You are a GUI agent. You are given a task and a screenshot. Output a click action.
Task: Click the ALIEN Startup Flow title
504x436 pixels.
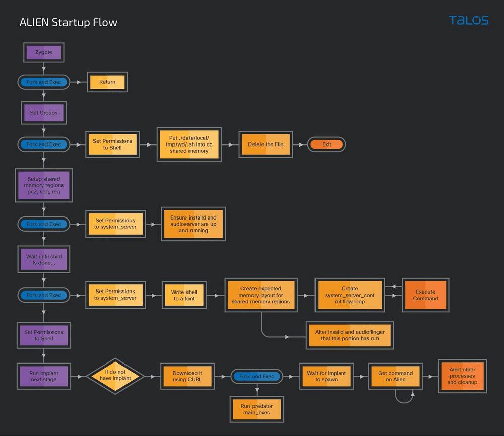click(x=68, y=22)
